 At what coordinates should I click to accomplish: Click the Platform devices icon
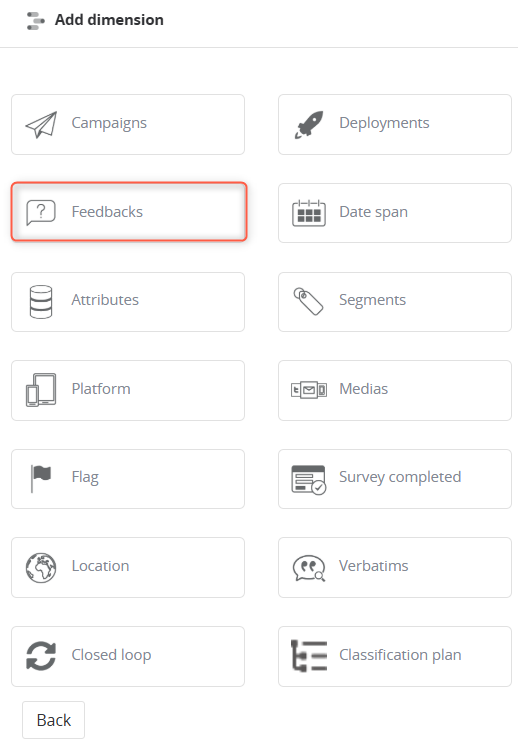(x=41, y=390)
